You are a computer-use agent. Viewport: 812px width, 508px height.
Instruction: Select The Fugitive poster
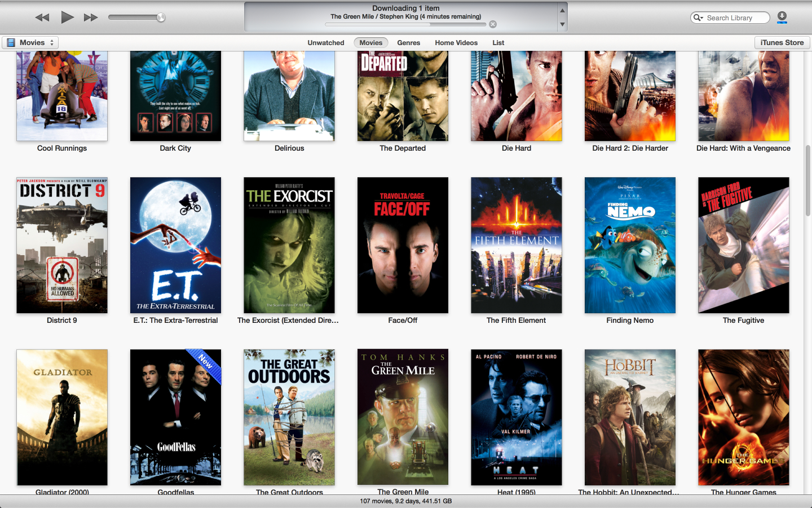(x=744, y=246)
